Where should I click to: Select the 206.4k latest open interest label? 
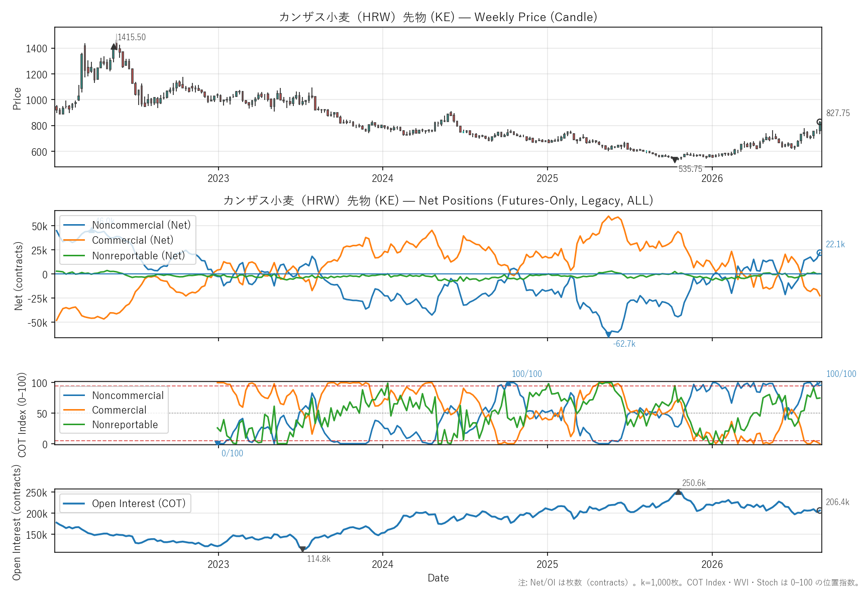tap(838, 502)
